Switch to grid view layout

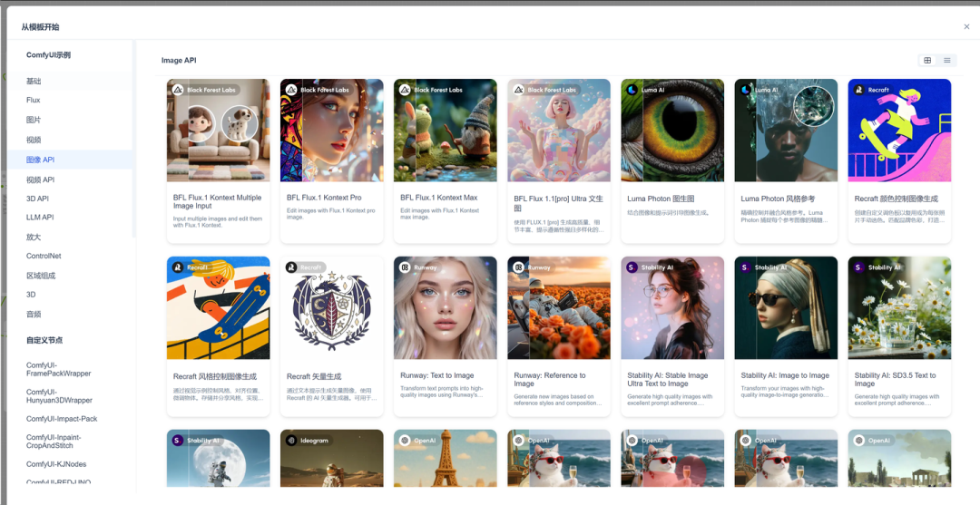927,60
